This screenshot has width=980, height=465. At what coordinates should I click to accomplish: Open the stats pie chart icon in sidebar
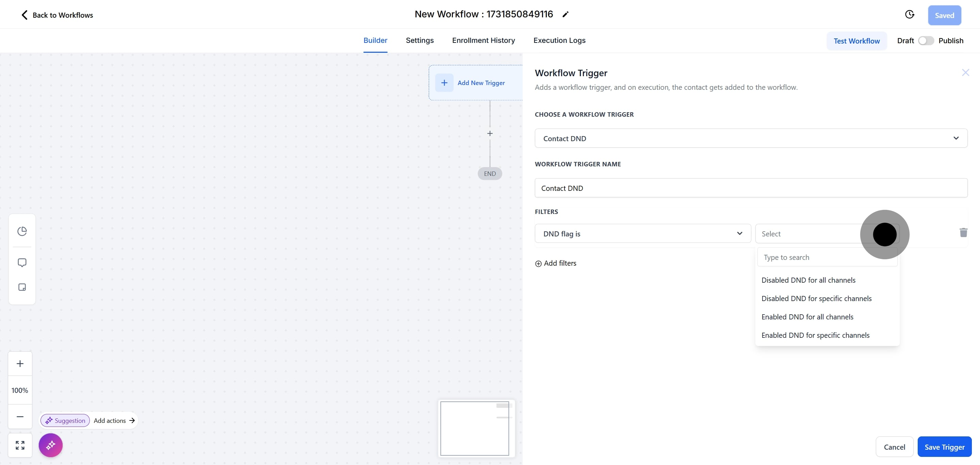click(x=22, y=231)
